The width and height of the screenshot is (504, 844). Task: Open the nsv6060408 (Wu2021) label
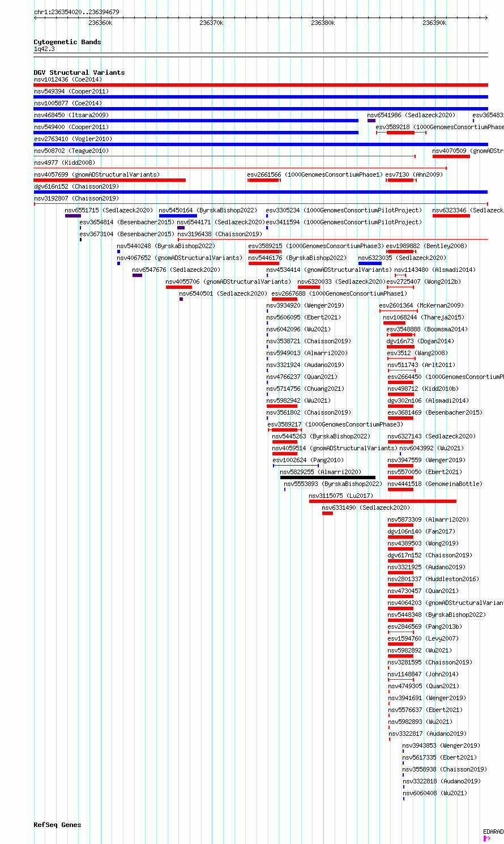click(435, 793)
